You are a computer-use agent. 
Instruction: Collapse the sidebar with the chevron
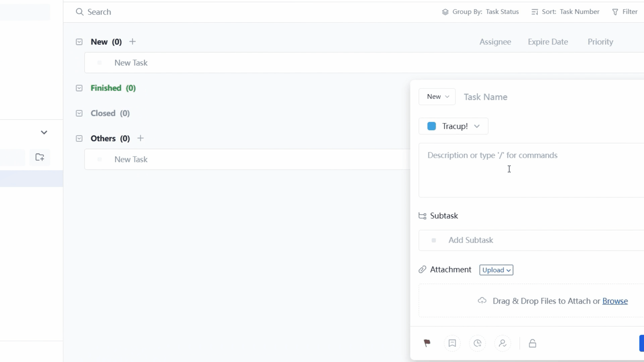click(44, 132)
